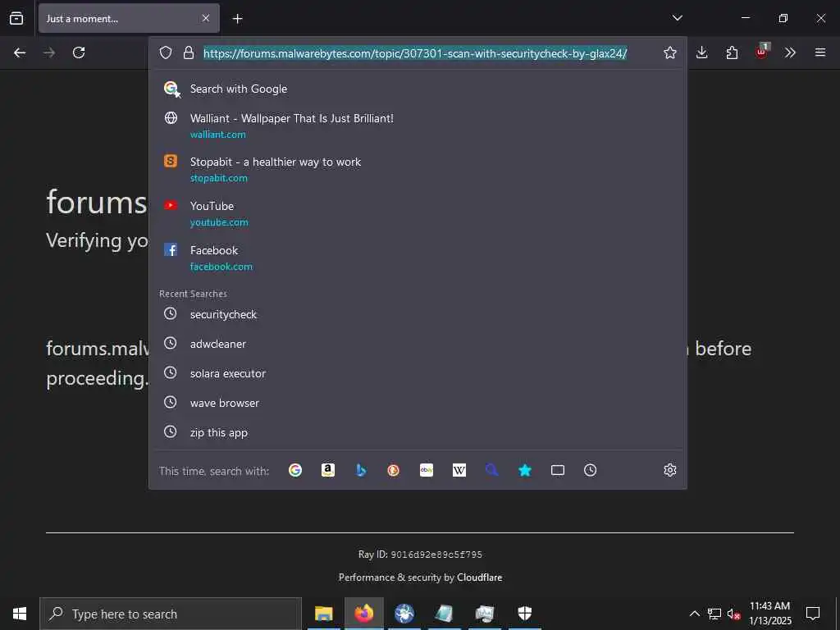
Task: Open Firefox application hamburger menu
Action: pos(820,52)
